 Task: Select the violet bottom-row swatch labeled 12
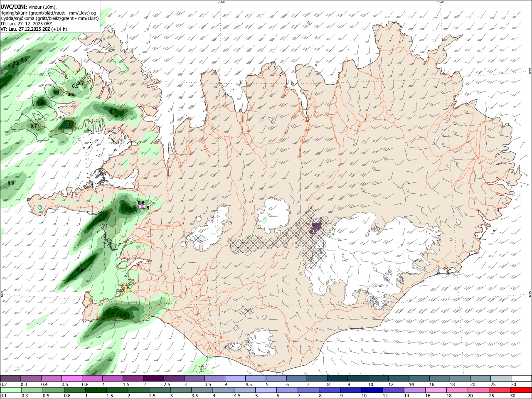click(393, 390)
